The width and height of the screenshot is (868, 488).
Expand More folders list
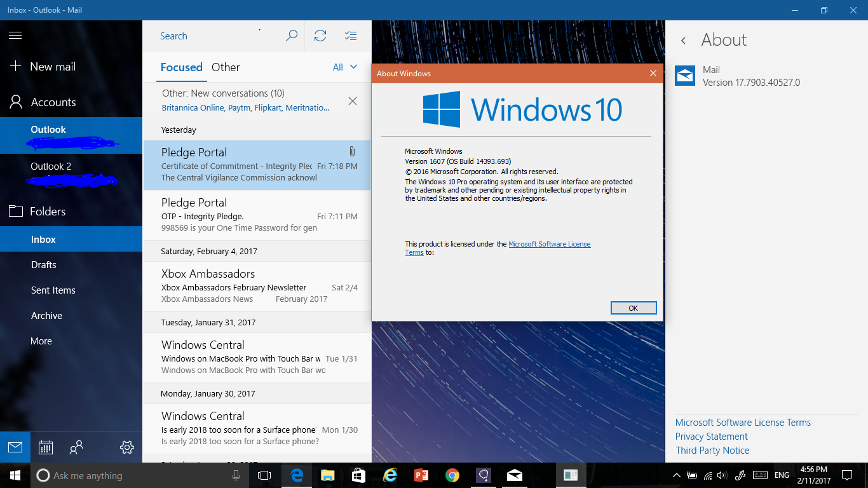[x=41, y=341]
